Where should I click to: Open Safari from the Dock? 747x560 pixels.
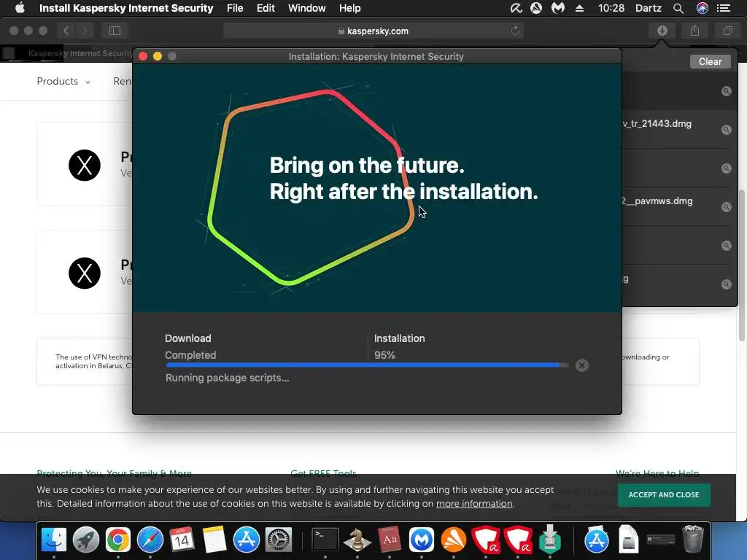point(150,540)
